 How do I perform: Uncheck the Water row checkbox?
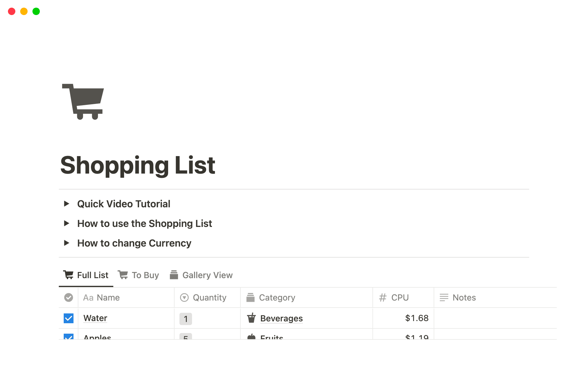[68, 318]
